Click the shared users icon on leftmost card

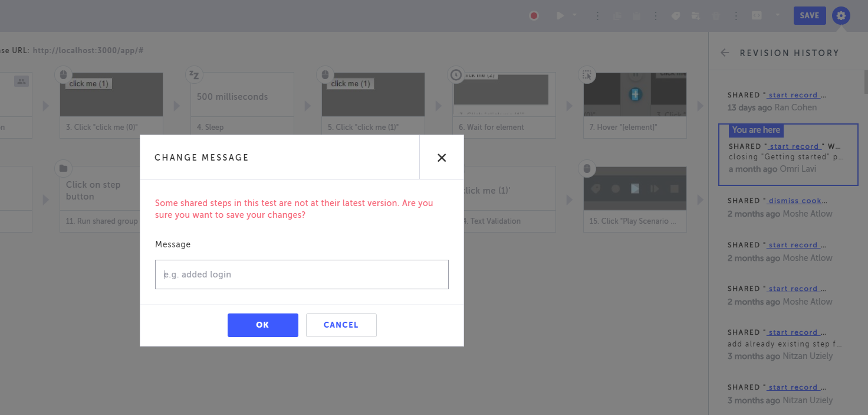click(x=21, y=81)
